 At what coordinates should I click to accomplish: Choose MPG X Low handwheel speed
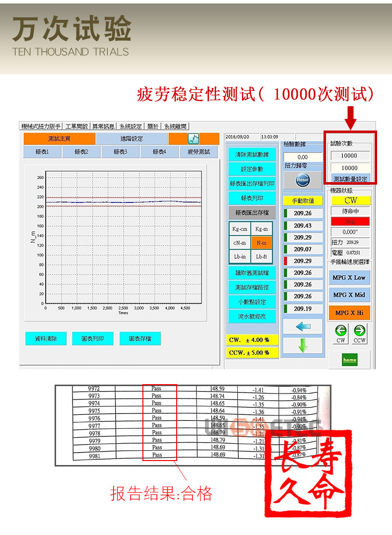coord(349,278)
